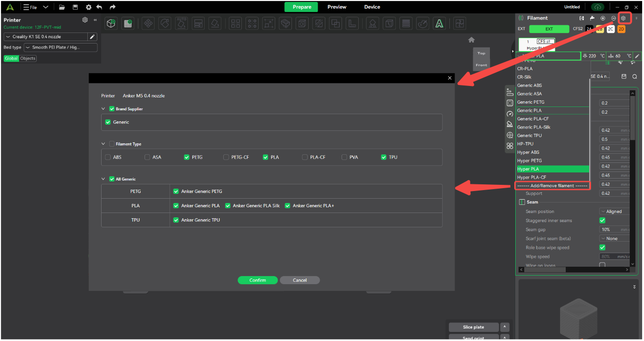Check the PLA-CF filament type
The width and height of the screenshot is (644, 341).
(305, 157)
